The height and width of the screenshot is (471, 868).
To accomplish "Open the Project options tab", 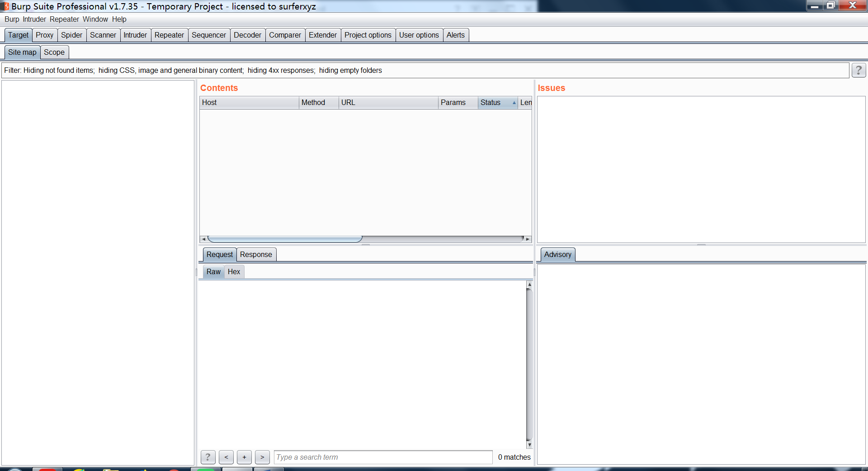I will pyautogui.click(x=368, y=35).
